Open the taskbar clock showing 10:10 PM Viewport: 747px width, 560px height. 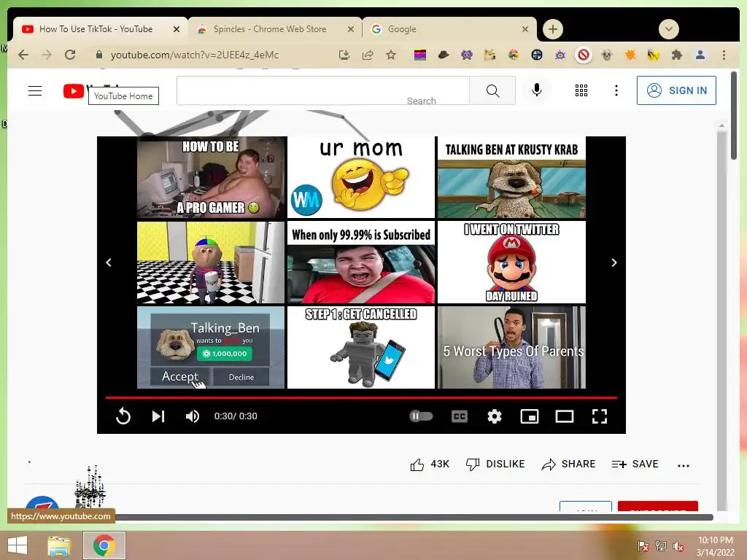coord(715,545)
